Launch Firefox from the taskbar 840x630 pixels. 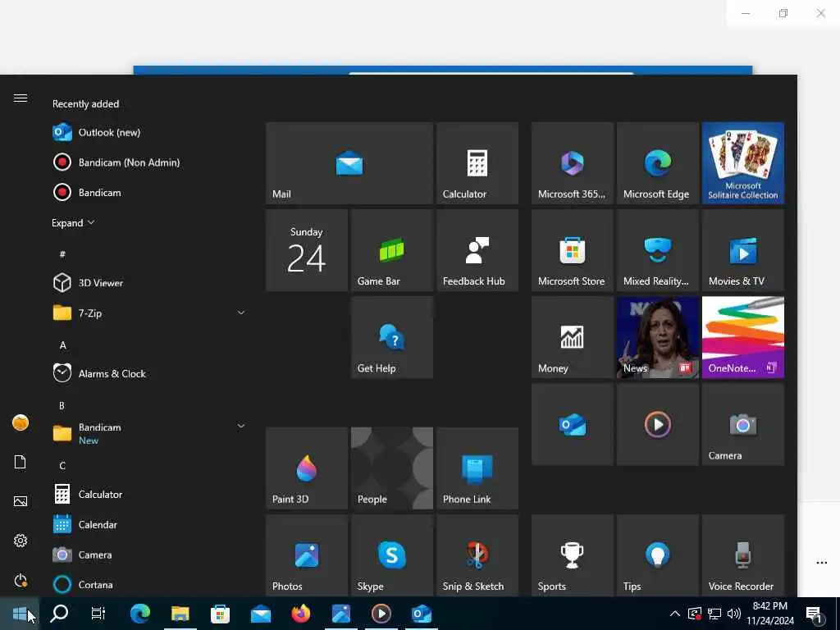pos(301,614)
